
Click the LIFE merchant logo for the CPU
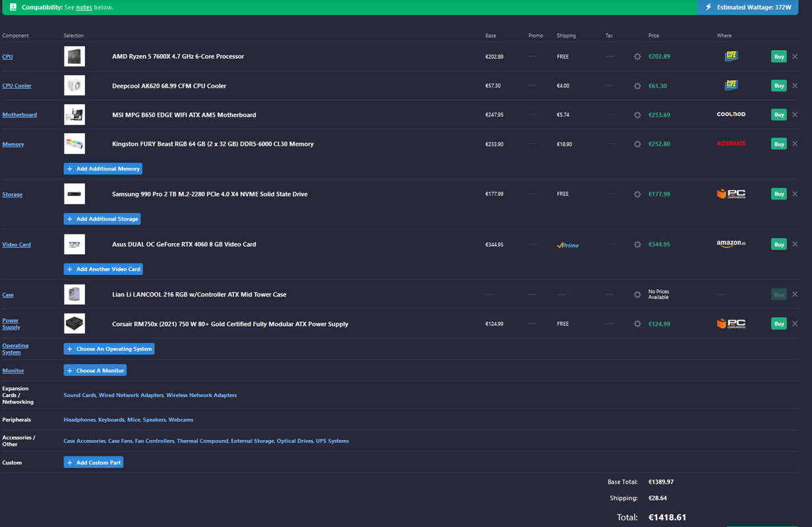click(731, 56)
